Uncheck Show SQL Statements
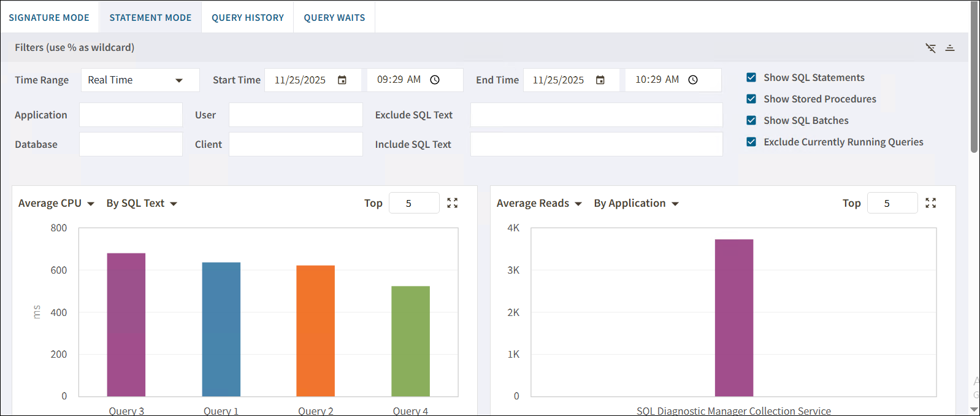 click(x=751, y=77)
